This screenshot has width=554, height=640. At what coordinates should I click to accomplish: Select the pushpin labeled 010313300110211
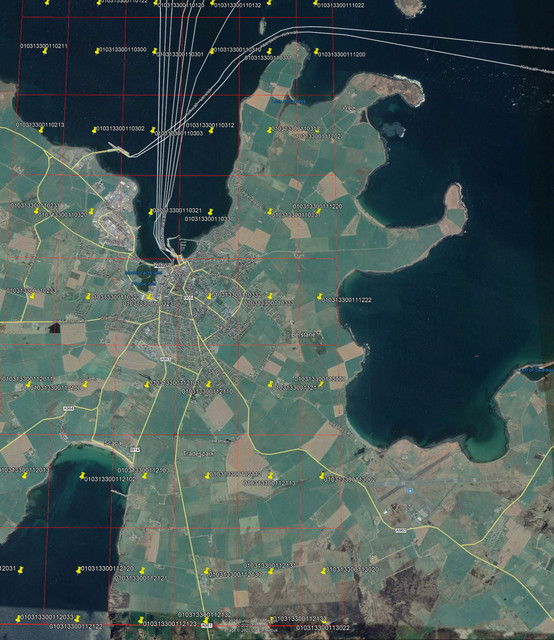pos(45,51)
